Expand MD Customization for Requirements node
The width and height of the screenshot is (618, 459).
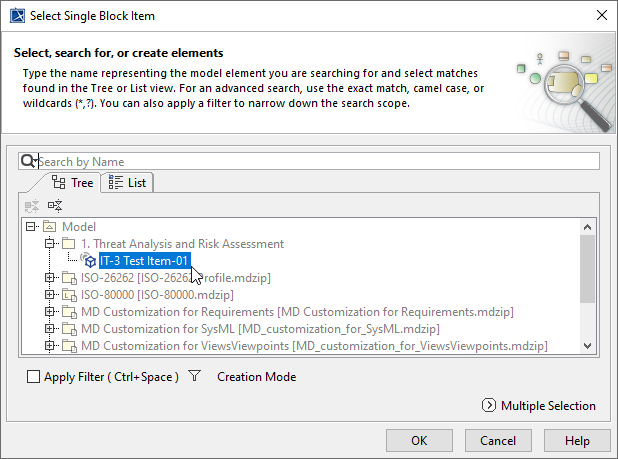tap(49, 311)
